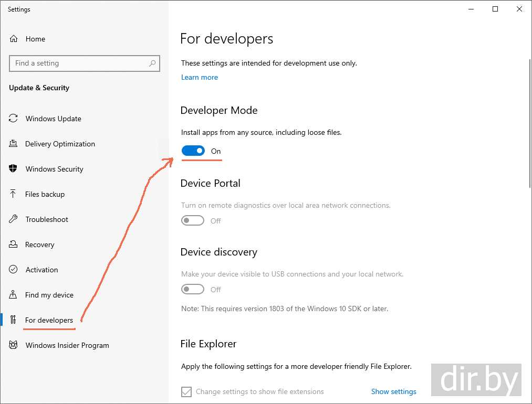
Task: Toggle the Device Portal switch
Action: click(x=193, y=221)
